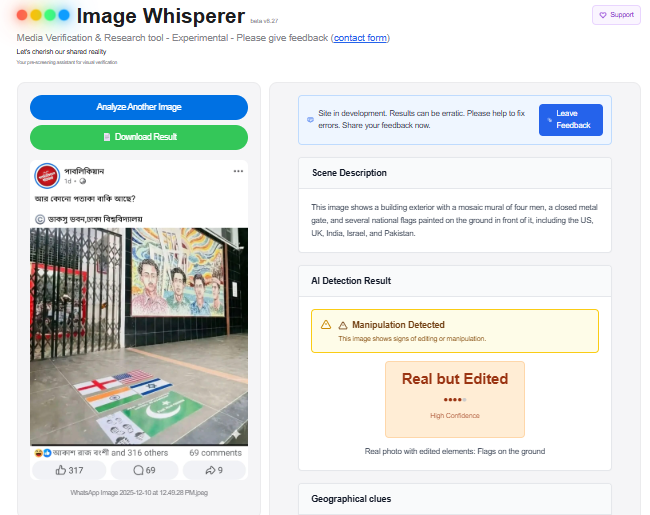Click the warning triangle beside Manipulation Detected
This screenshot has height=515, width=650.
coord(326,325)
